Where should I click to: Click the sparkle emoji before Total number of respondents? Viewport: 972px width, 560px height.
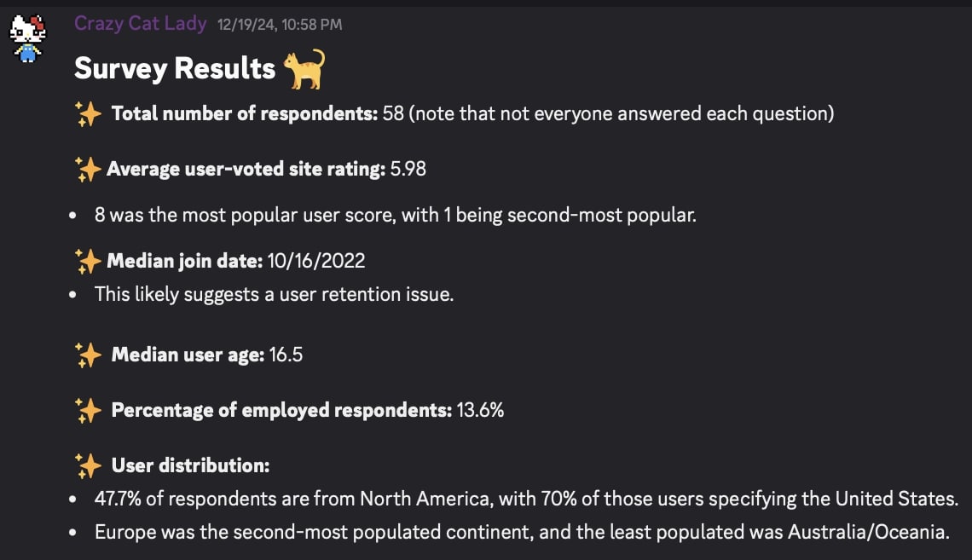point(88,114)
